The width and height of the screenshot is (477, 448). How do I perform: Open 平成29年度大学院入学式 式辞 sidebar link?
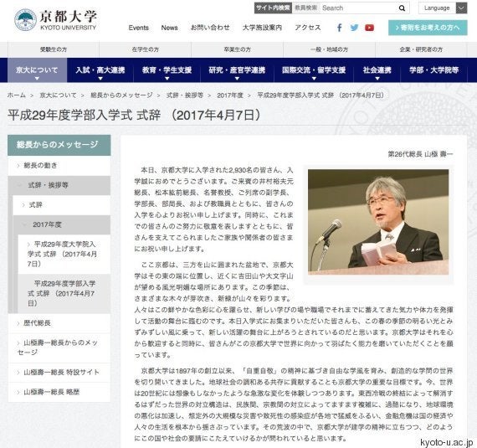pyautogui.click(x=64, y=254)
